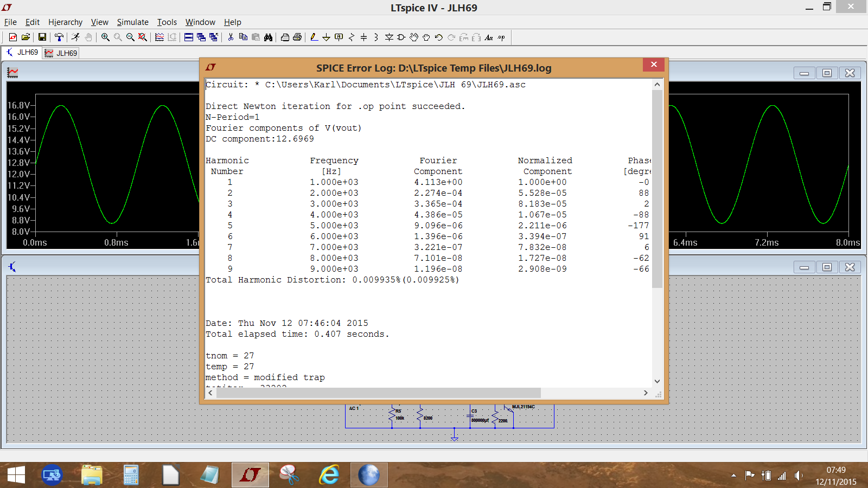Open the Window menu
The image size is (868, 488).
point(200,22)
